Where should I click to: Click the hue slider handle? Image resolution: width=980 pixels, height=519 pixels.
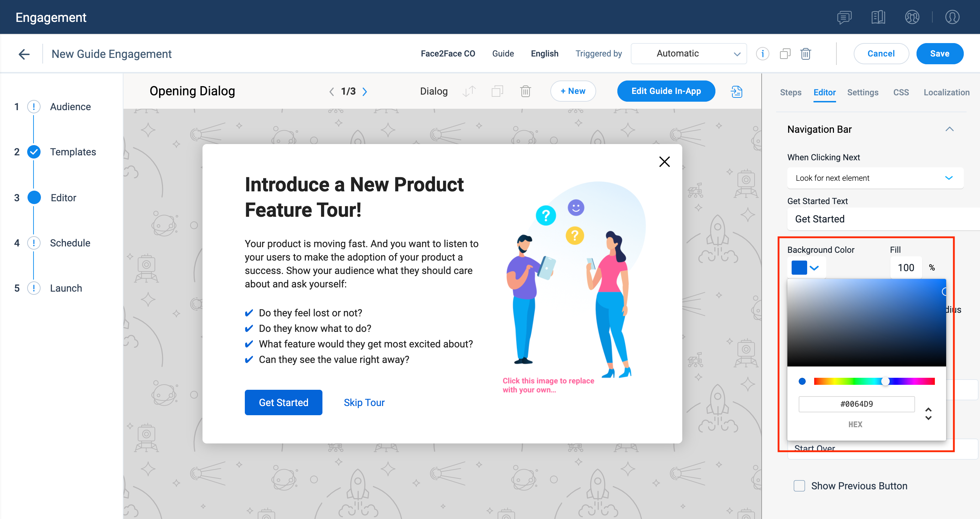(x=886, y=381)
